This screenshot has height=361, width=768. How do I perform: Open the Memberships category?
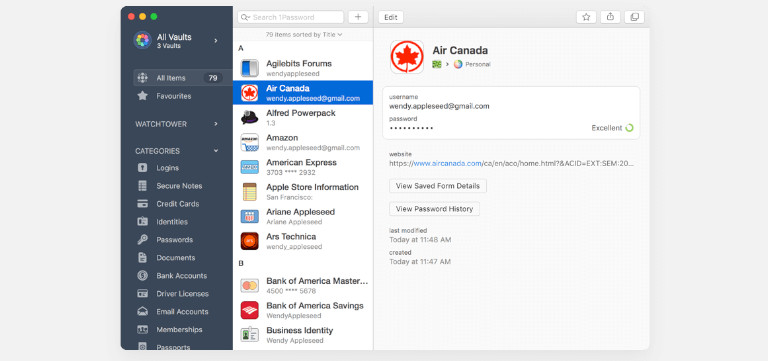pos(179,330)
